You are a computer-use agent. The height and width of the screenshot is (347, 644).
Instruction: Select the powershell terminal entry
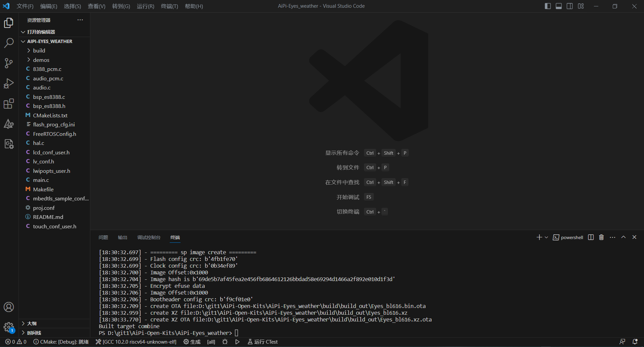tap(568, 237)
